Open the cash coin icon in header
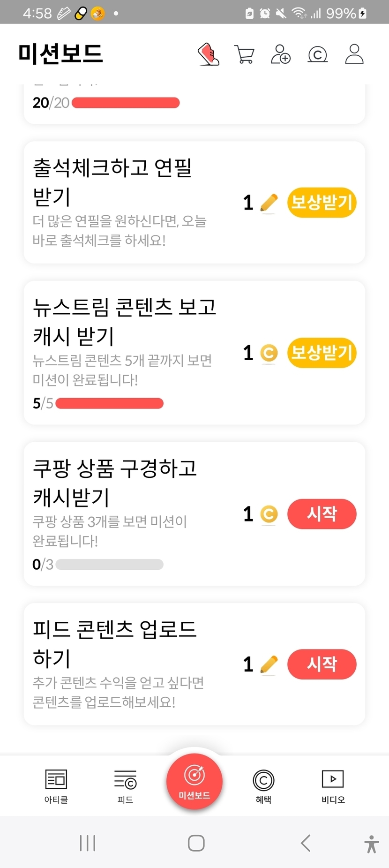 (317, 55)
